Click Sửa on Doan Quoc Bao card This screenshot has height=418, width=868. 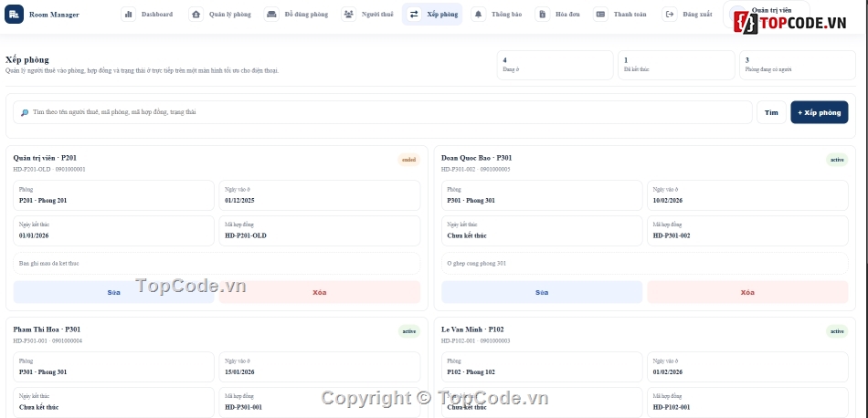pos(542,292)
